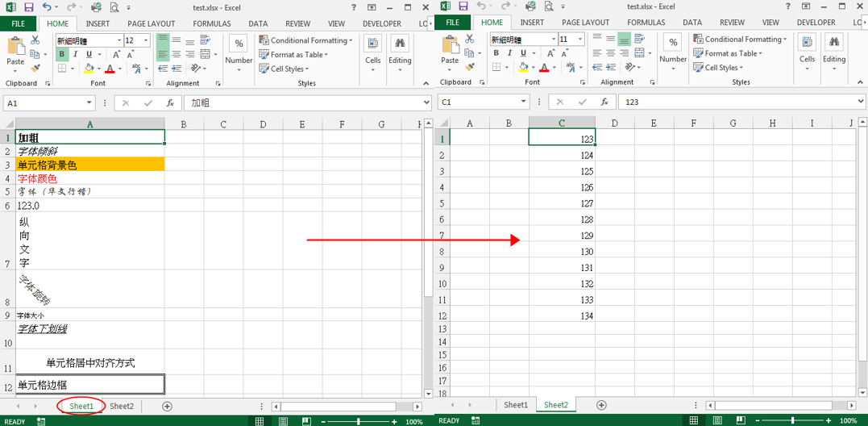Click insert function fx in right window
Screen dimensions: 868x426
604,102
